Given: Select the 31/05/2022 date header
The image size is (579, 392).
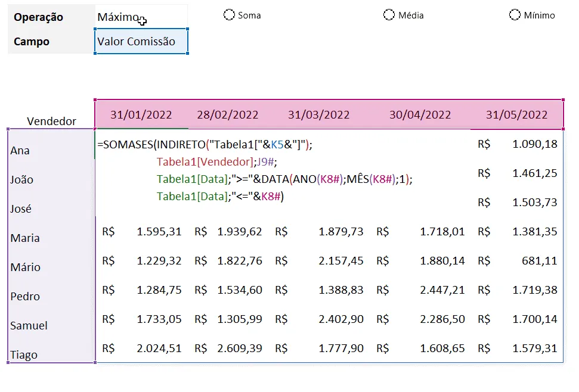Looking at the screenshot, I should point(516,115).
